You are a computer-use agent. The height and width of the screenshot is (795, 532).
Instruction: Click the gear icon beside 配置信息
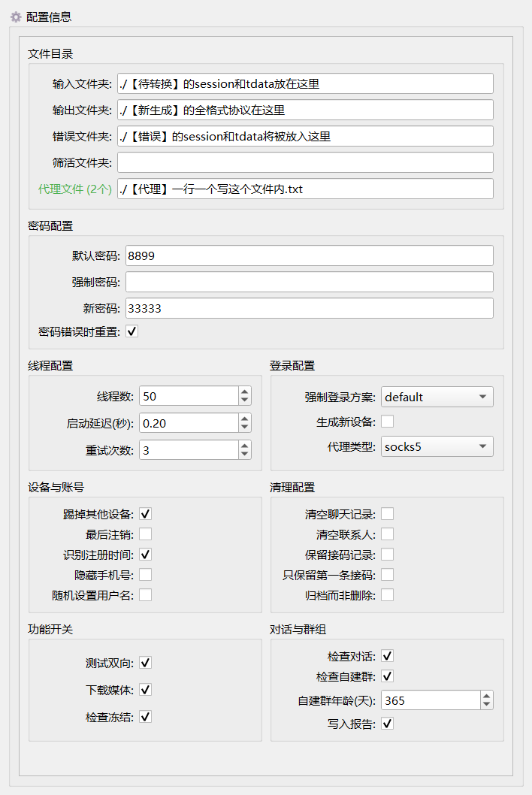[16, 16]
